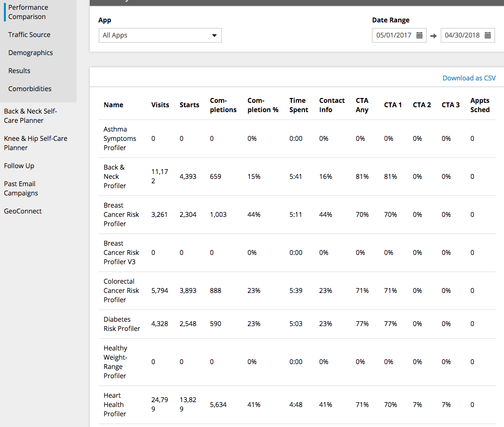Click the CTA 3 column header
The height and width of the screenshot is (427, 504).
450,105
